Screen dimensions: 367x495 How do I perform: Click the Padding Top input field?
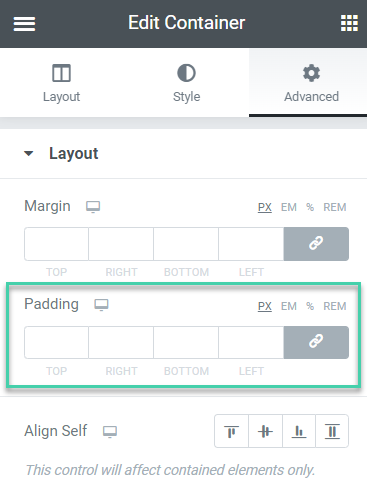pyautogui.click(x=56, y=342)
